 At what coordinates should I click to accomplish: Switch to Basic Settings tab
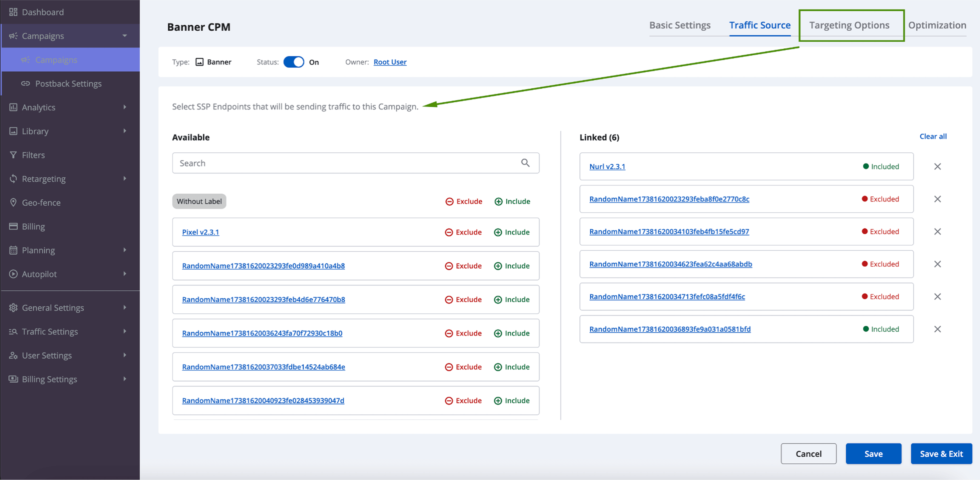(680, 25)
